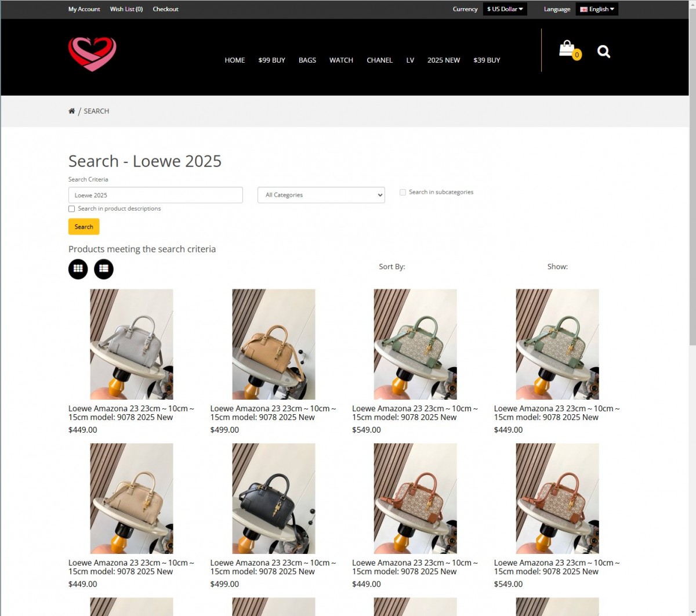Open the HOME menu item
696x616 pixels.
point(235,60)
